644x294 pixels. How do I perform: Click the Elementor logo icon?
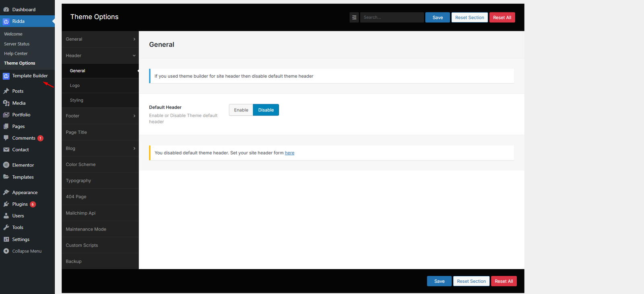pos(6,165)
